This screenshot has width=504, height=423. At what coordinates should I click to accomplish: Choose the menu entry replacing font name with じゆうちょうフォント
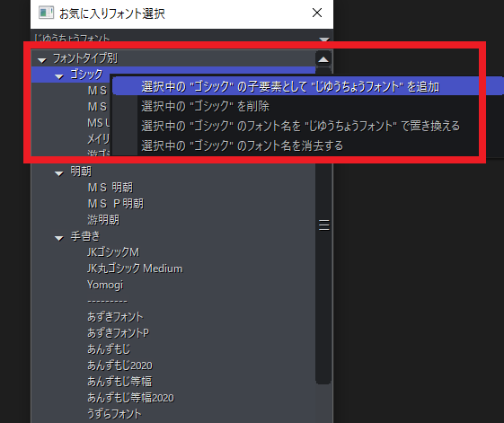[301, 126]
